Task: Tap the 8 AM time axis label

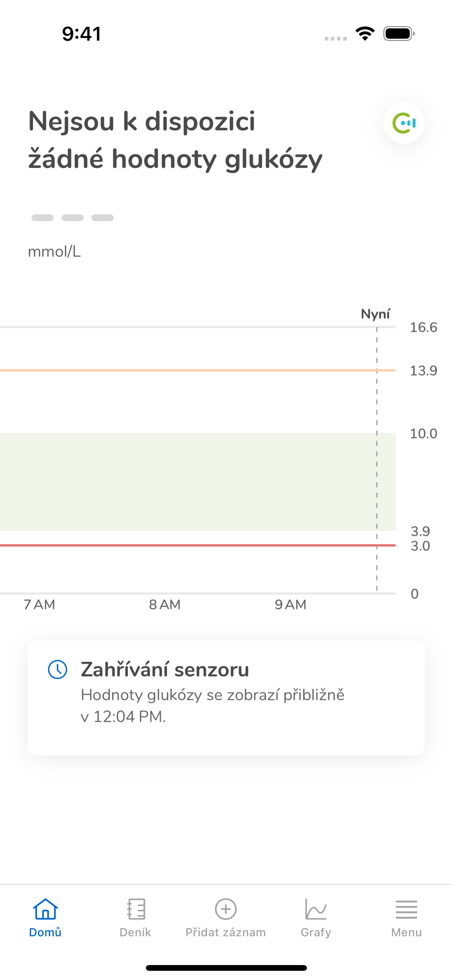Action: [165, 605]
